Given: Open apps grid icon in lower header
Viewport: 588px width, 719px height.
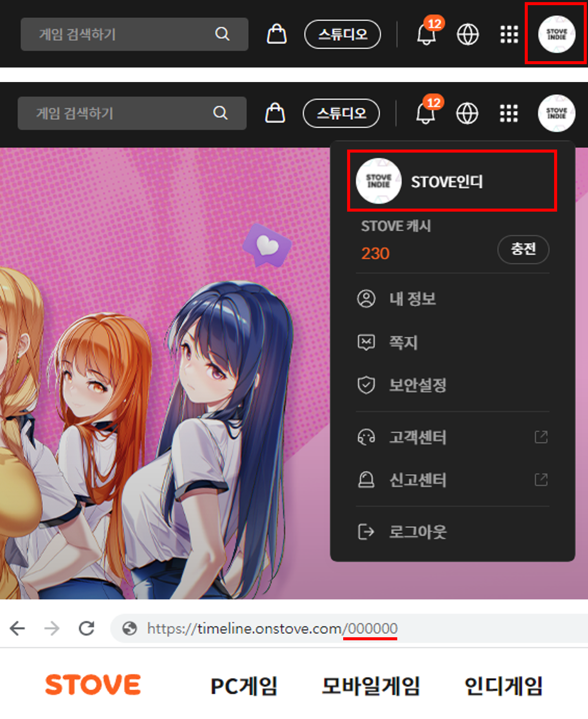Looking at the screenshot, I should (509, 113).
